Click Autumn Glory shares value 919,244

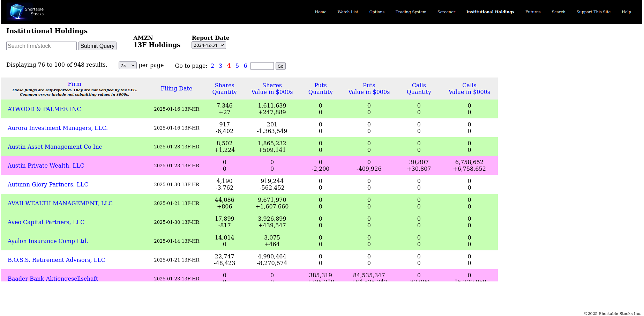tap(272, 181)
